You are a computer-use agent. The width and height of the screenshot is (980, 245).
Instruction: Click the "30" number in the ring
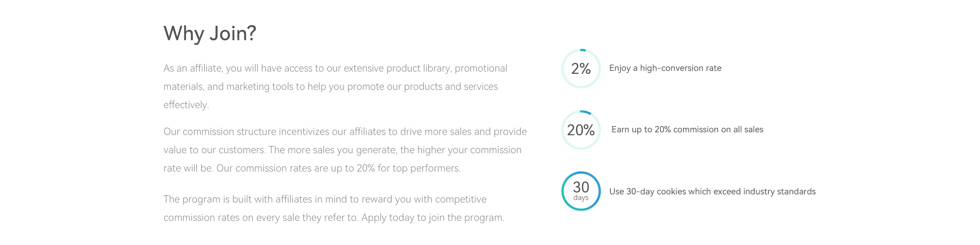pos(581,187)
